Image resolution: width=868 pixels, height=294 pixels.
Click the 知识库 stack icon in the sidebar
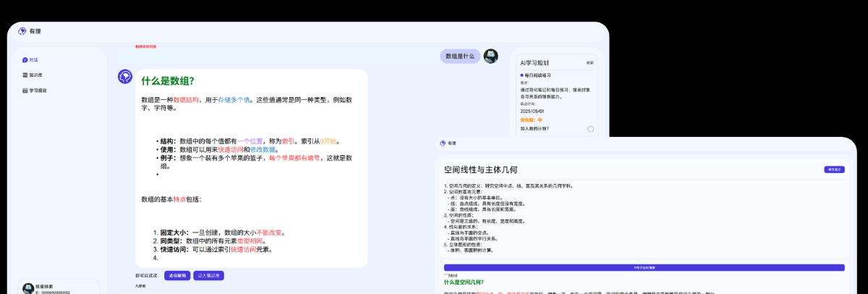click(25, 75)
